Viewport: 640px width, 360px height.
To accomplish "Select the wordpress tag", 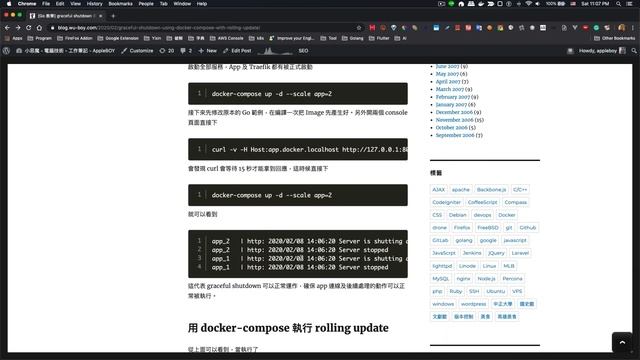I will (473, 304).
